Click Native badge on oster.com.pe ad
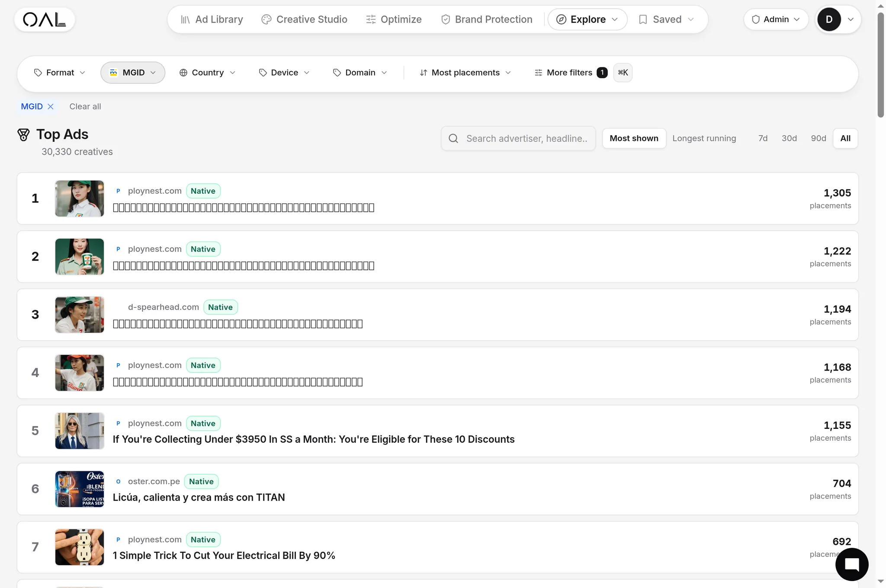Image resolution: width=886 pixels, height=588 pixels. click(201, 482)
